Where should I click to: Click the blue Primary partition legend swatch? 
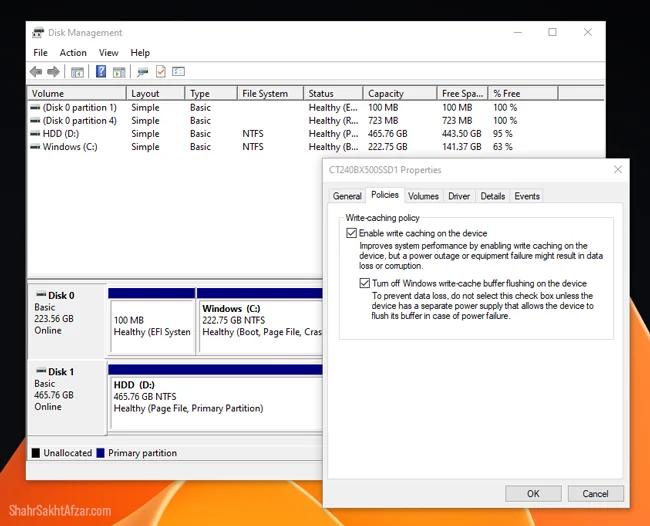[x=100, y=453]
